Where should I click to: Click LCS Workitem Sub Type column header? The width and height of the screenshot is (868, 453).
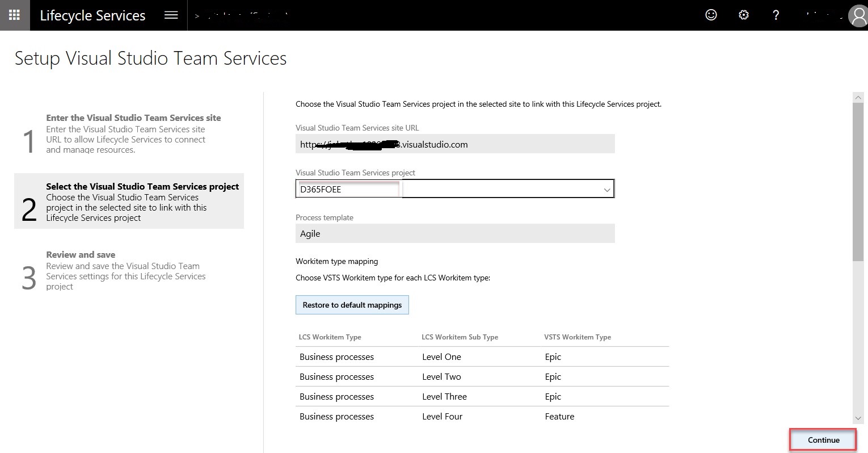coord(460,337)
